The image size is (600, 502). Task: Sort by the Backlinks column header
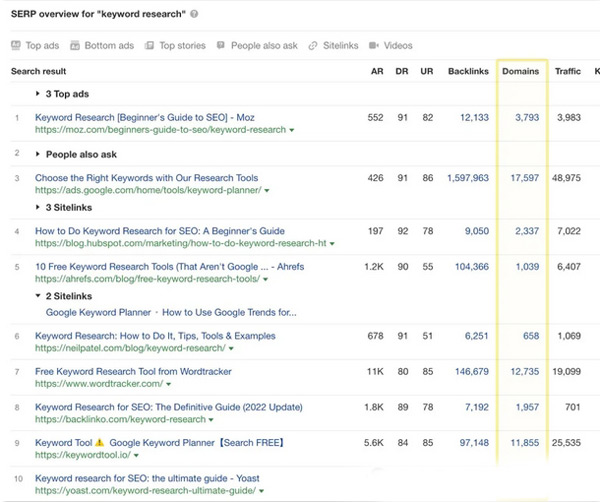[x=468, y=72]
